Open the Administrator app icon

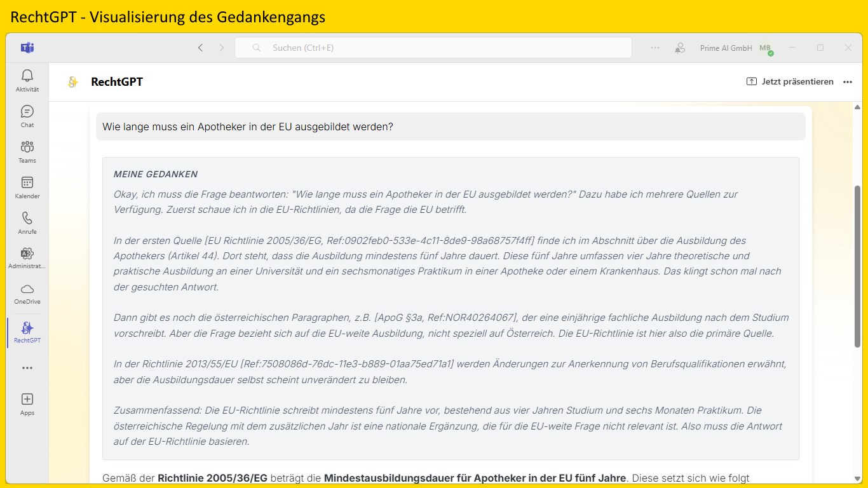[x=27, y=254]
